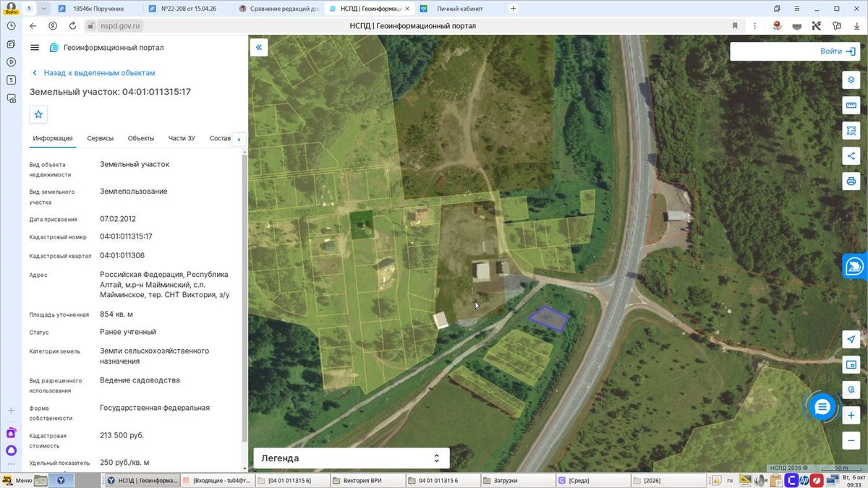Viewport: 868px width, 488px height.
Task: Click the Войти login button
Action: pos(838,51)
